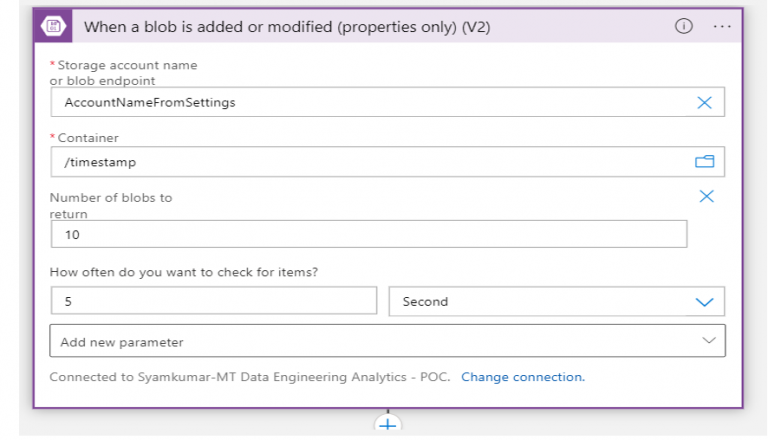Clear the storage account name value
The width and height of the screenshot is (768, 440).
tap(704, 102)
